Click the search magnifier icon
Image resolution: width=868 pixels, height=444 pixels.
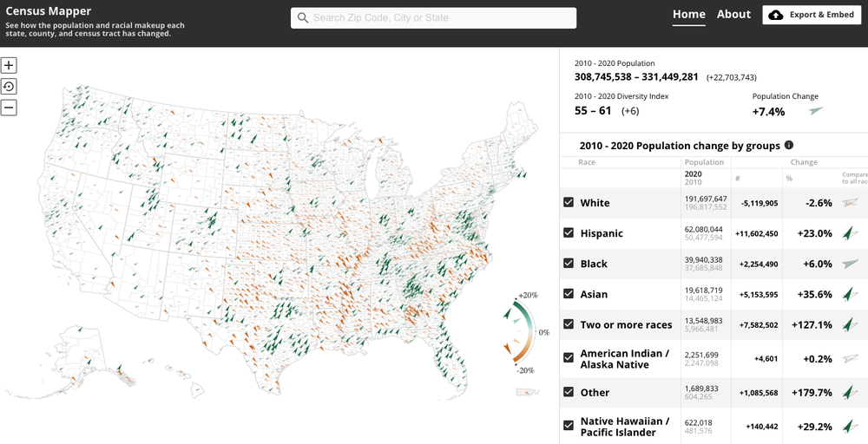point(302,17)
